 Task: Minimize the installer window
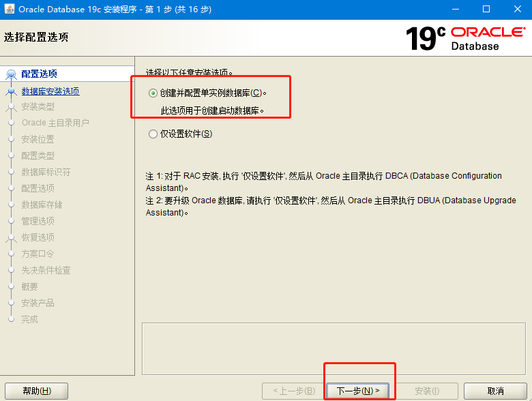coord(456,9)
